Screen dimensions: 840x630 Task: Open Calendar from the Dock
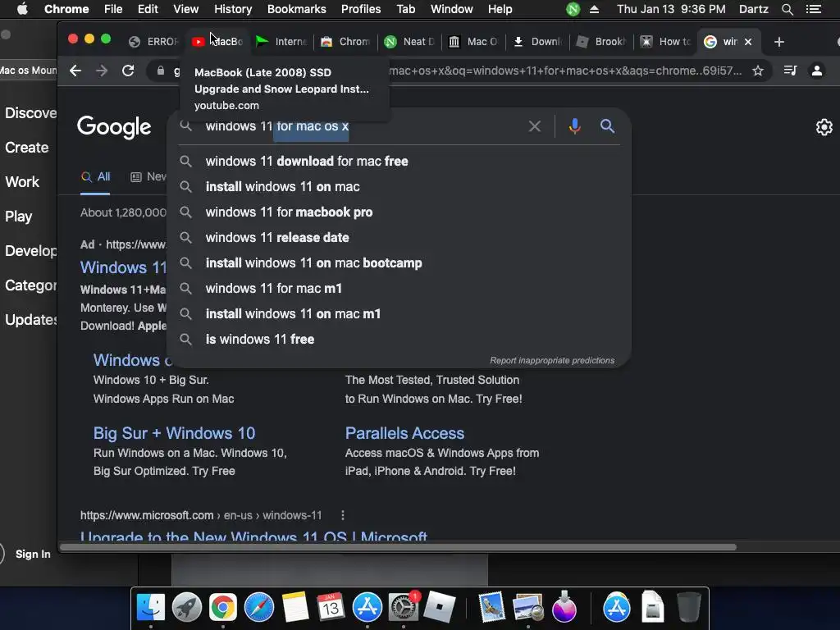coord(331,608)
